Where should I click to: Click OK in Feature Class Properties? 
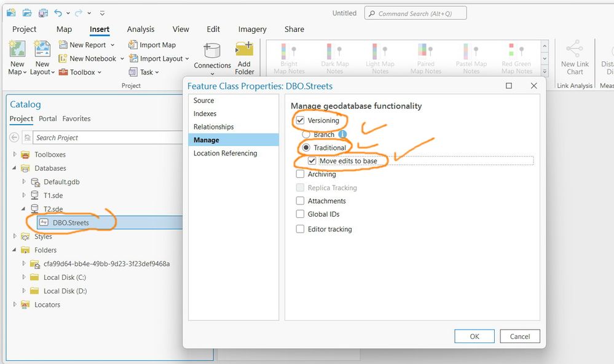pyautogui.click(x=474, y=336)
